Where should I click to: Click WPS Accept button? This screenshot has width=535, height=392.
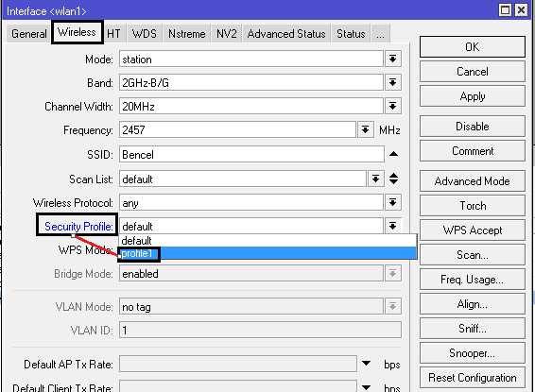(x=473, y=230)
